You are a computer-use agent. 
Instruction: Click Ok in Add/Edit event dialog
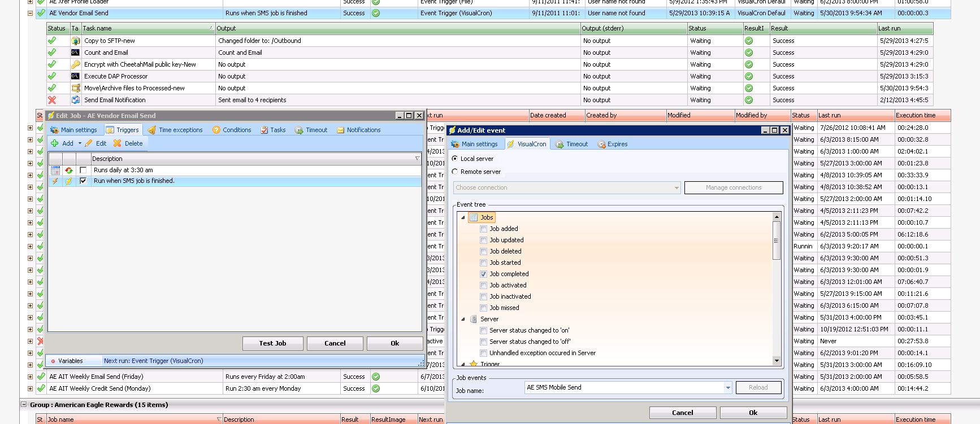[x=753, y=413]
